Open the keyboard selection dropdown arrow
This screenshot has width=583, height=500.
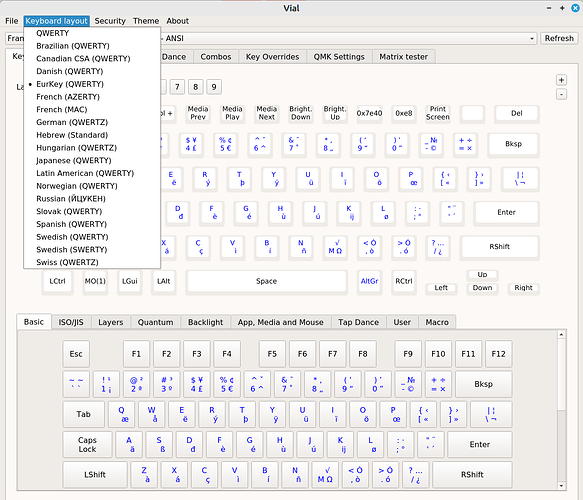532,39
